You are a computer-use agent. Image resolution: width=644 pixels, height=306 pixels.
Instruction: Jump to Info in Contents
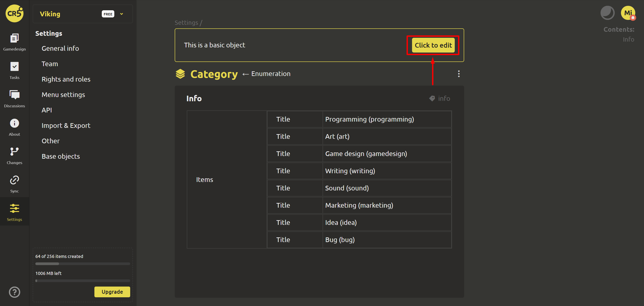click(628, 40)
